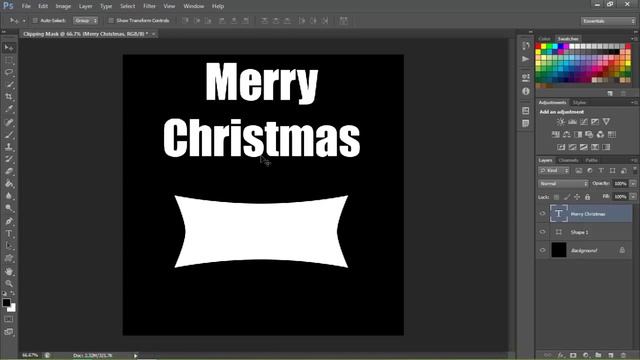The width and height of the screenshot is (640, 360).
Task: Switch to the Color tab
Action: (x=544, y=39)
